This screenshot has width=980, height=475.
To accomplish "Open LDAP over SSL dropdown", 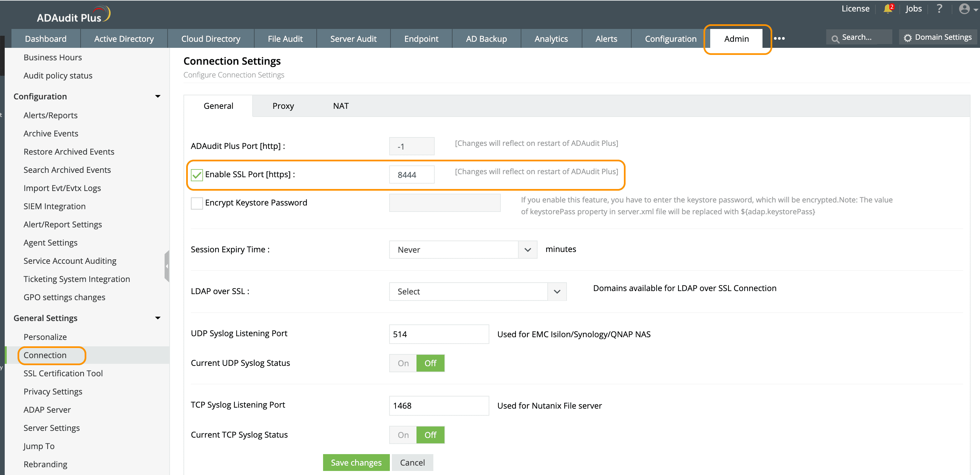I will click(478, 291).
